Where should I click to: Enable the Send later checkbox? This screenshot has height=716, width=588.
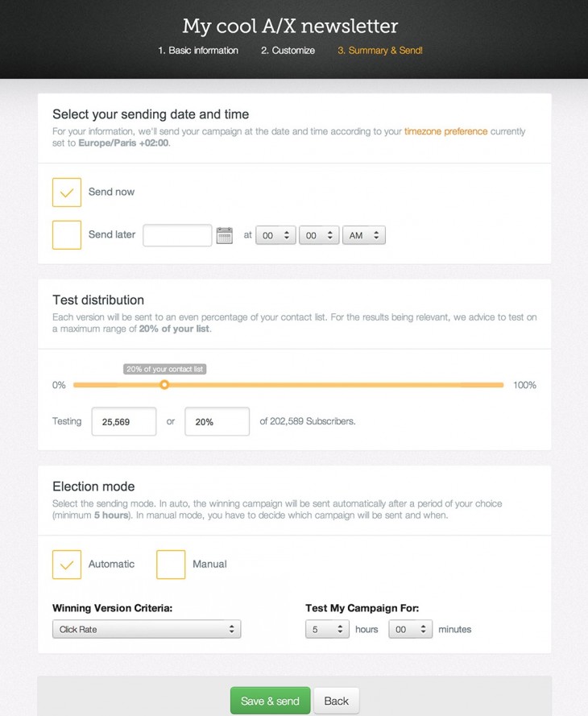[x=67, y=235]
